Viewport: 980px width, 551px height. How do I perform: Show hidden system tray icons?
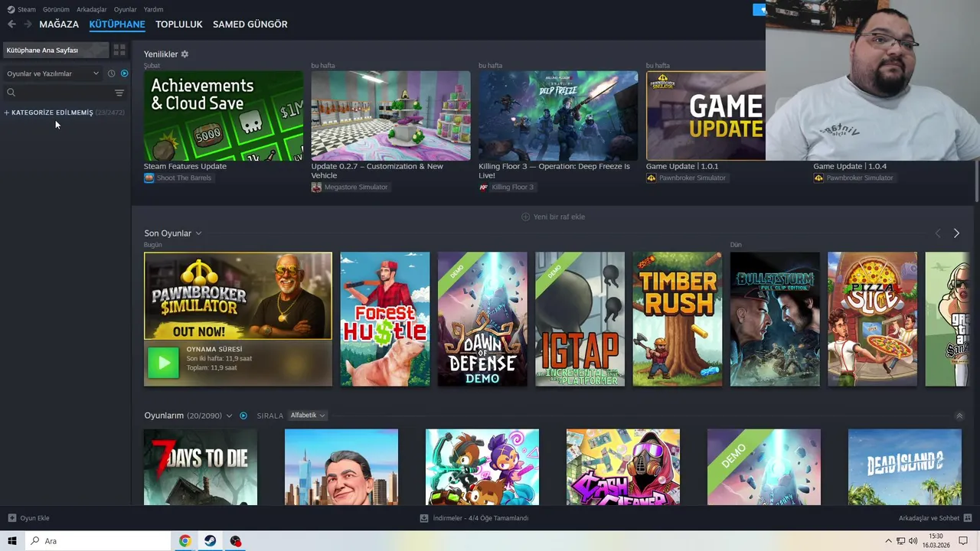pyautogui.click(x=888, y=541)
